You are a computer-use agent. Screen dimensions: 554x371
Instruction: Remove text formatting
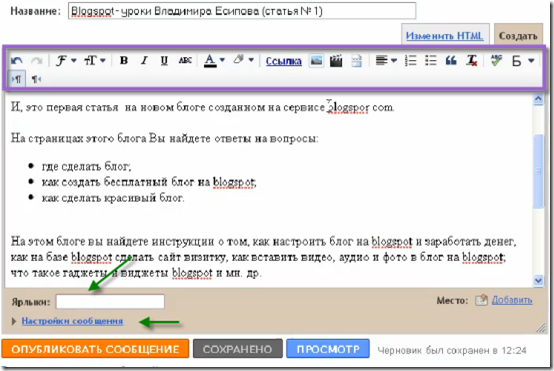pos(471,61)
